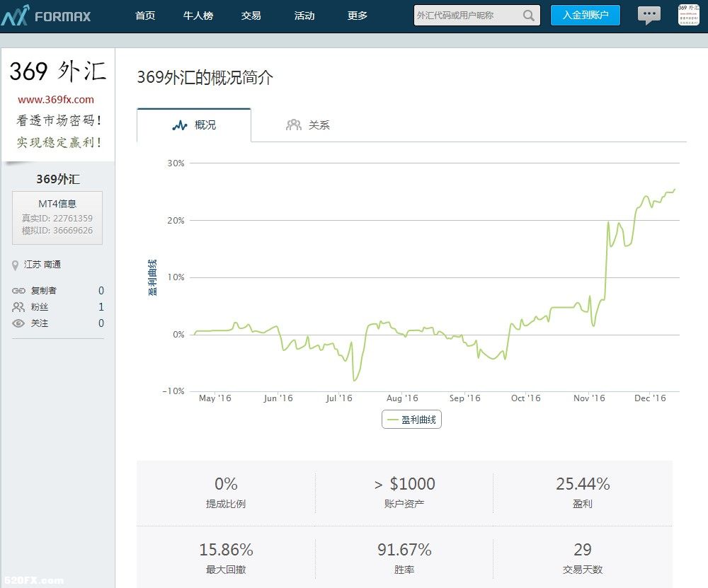Click the May '16 axis label
Image resolution: width=708 pixels, height=588 pixels.
tap(215, 398)
